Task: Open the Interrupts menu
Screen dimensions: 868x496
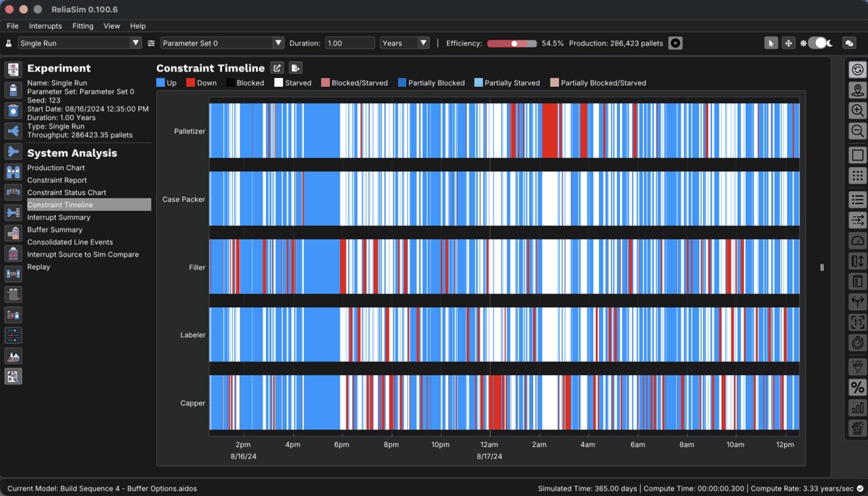Action: (46, 26)
